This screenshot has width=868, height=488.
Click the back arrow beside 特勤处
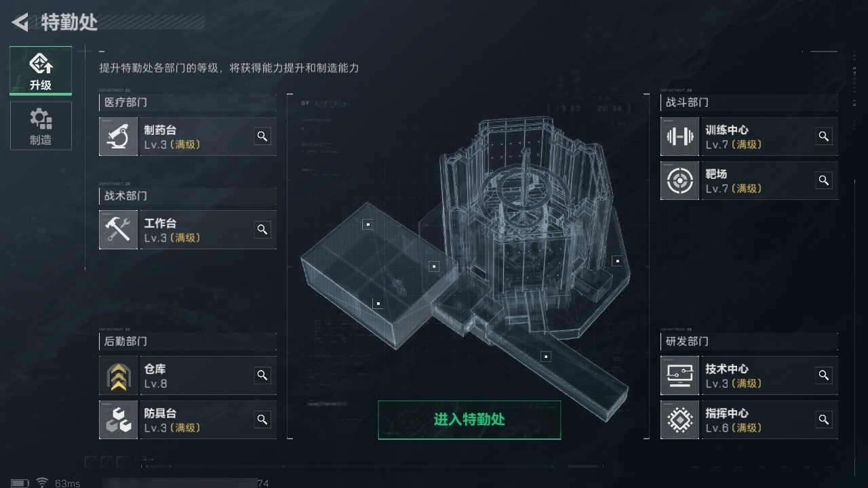20,22
